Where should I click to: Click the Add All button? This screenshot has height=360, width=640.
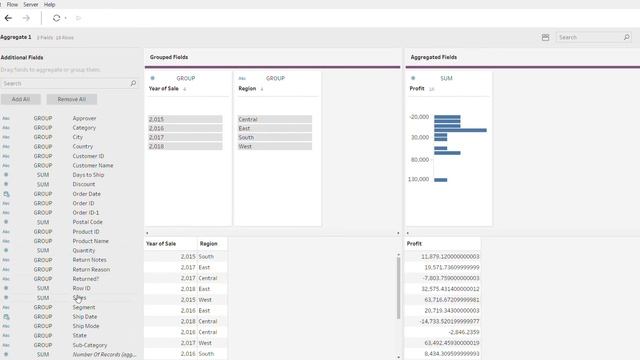coord(21,99)
